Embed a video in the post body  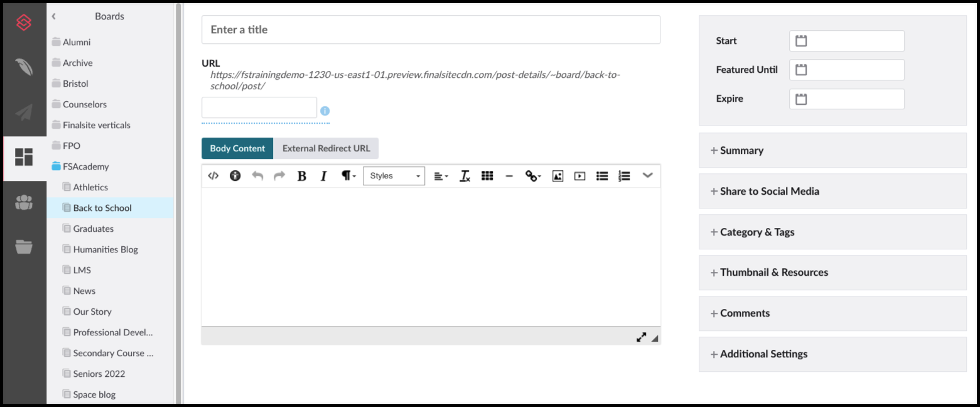pyautogui.click(x=579, y=176)
